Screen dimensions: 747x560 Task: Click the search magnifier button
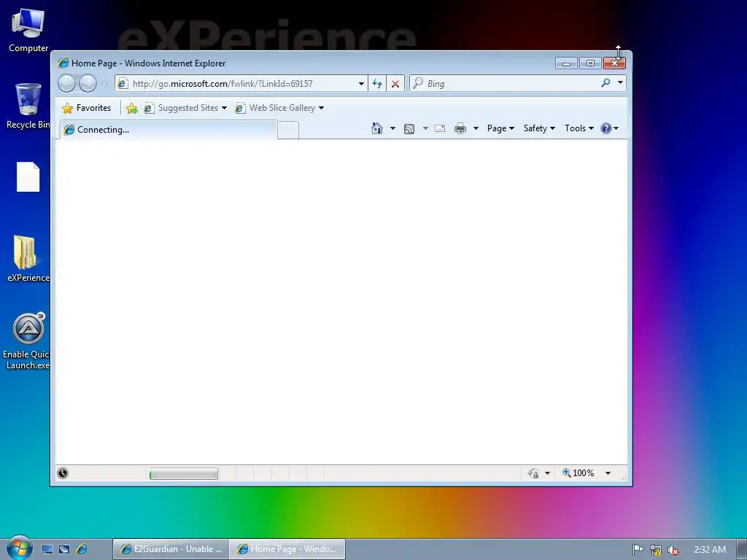pyautogui.click(x=605, y=83)
